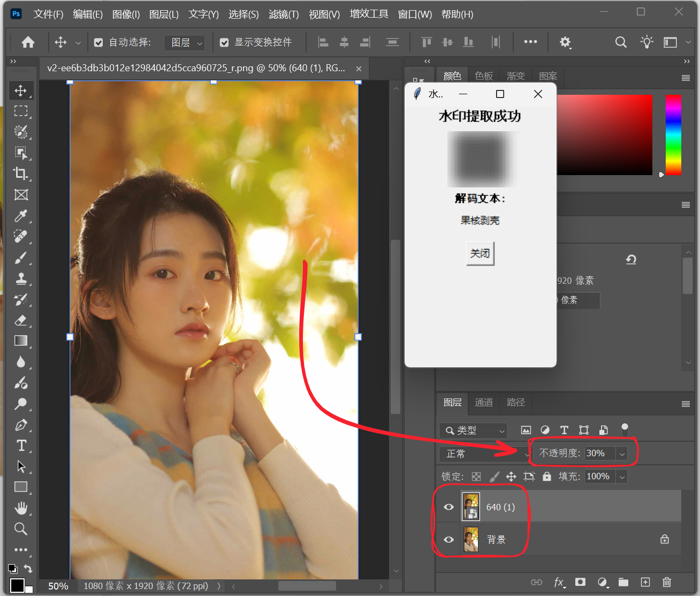Open the 滤镜 menu

(x=284, y=14)
